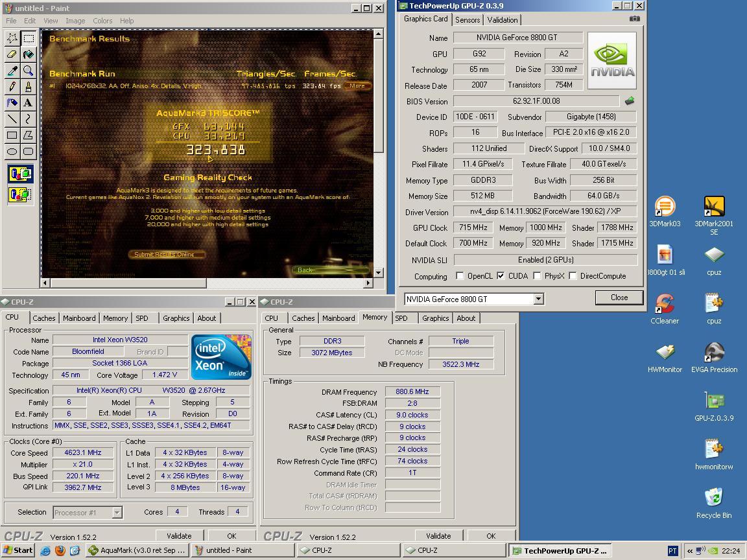Choose the Curve tool in Paint
The image size is (747, 560).
click(29, 119)
